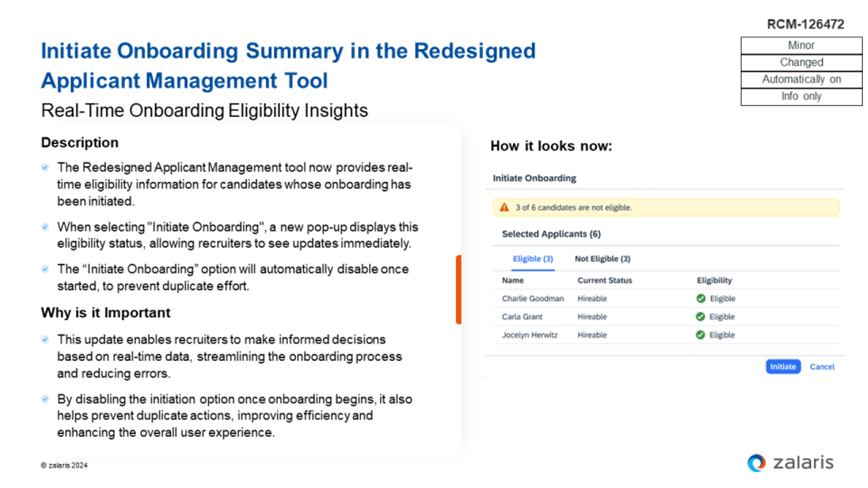Click the Cancel link
Image resolution: width=868 pixels, height=488 pixels.
pyautogui.click(x=821, y=366)
